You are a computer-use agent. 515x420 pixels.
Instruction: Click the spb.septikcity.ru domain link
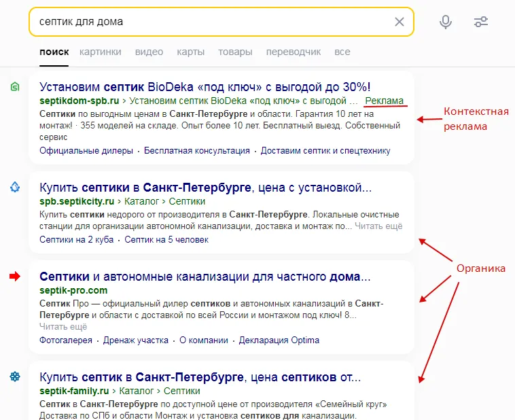(77, 201)
